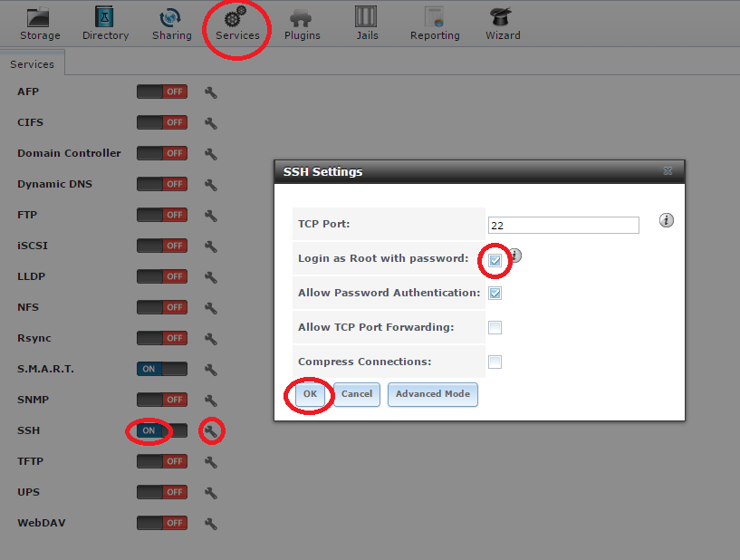This screenshot has width=740, height=560.
Task: Uncheck Allow Password Authentication
Action: tap(495, 294)
